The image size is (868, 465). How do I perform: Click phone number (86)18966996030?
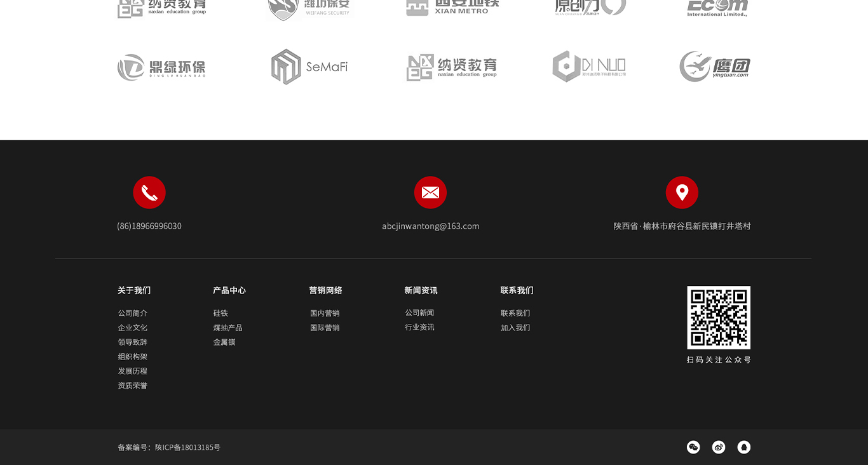[149, 226]
